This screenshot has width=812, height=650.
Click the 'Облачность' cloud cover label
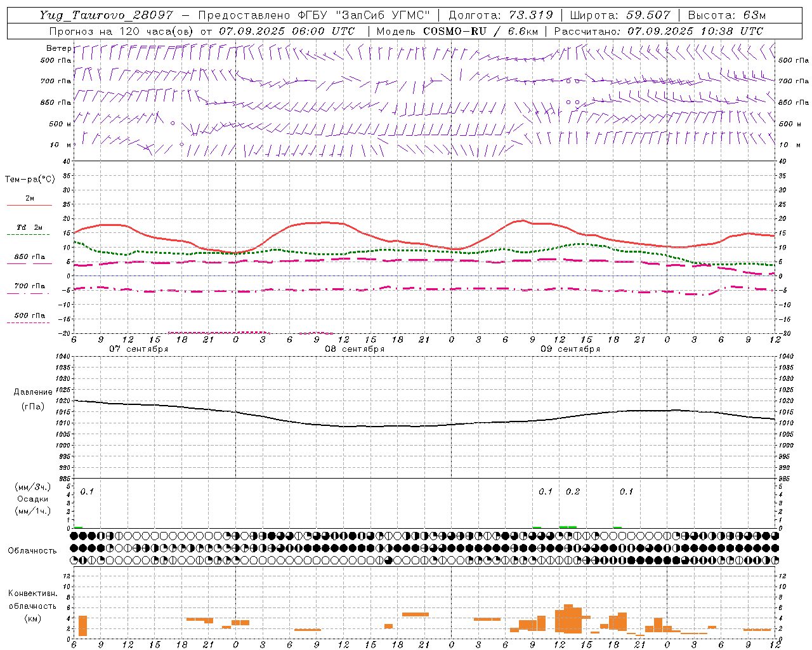[x=32, y=551]
